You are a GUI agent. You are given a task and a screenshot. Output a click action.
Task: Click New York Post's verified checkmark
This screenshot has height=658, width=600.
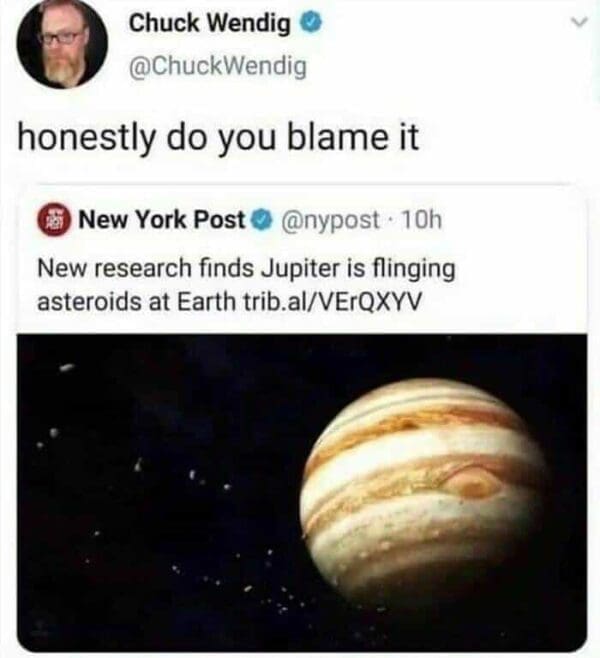pyautogui.click(x=263, y=220)
